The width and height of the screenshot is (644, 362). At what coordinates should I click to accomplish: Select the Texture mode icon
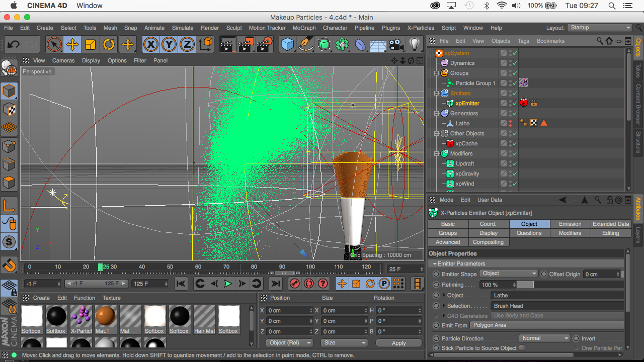click(x=9, y=110)
